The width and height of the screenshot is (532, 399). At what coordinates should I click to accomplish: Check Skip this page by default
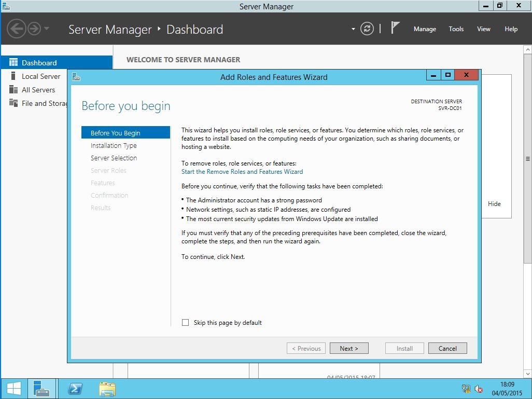pos(186,323)
